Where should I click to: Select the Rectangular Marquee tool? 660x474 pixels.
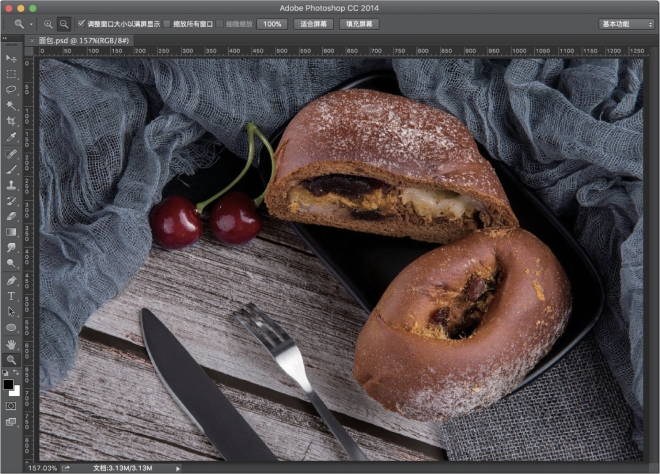[11, 74]
